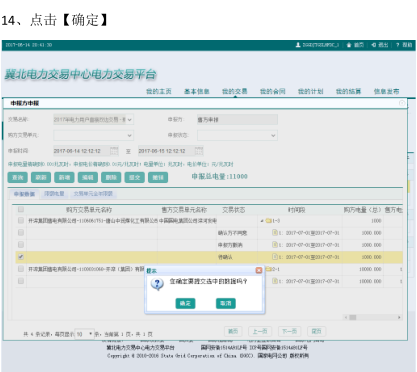Click the user account icon in top bar

point(298,45)
